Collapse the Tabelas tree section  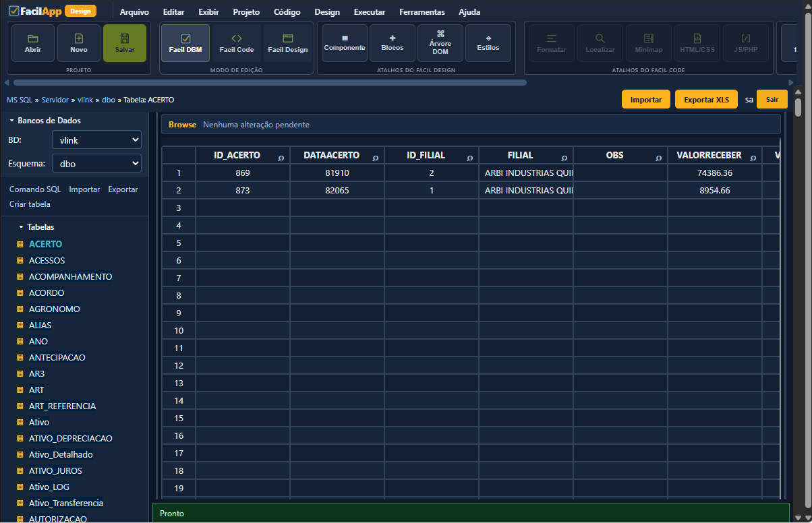tap(36, 227)
